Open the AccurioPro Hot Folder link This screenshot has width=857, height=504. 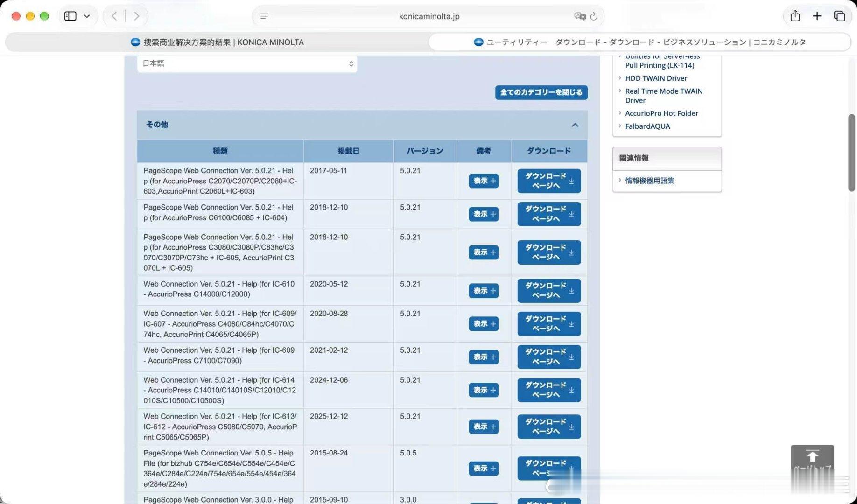(661, 113)
